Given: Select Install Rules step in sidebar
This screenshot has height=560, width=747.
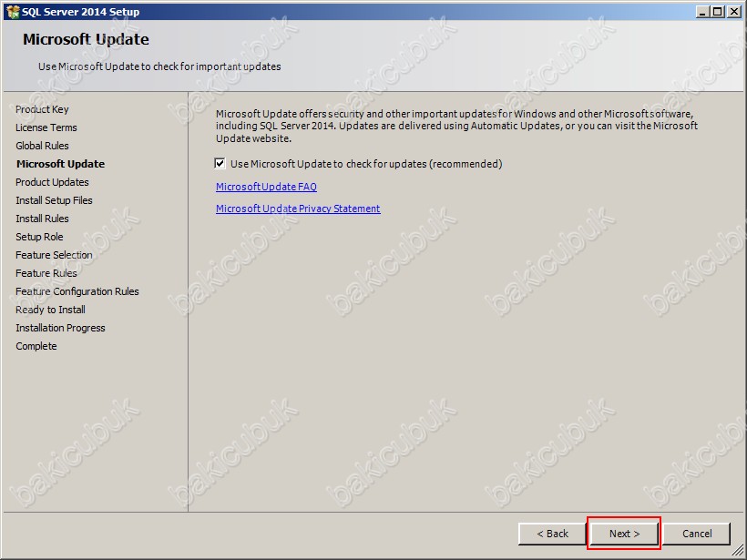Looking at the screenshot, I should (x=42, y=219).
